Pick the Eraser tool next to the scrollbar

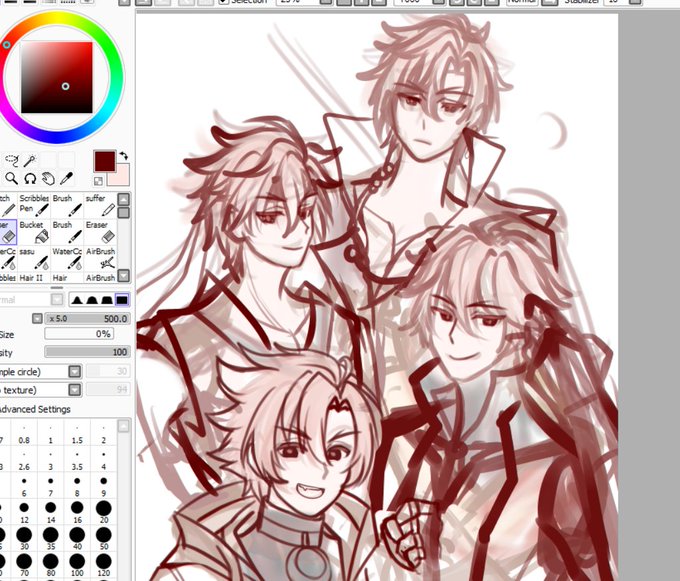click(101, 232)
